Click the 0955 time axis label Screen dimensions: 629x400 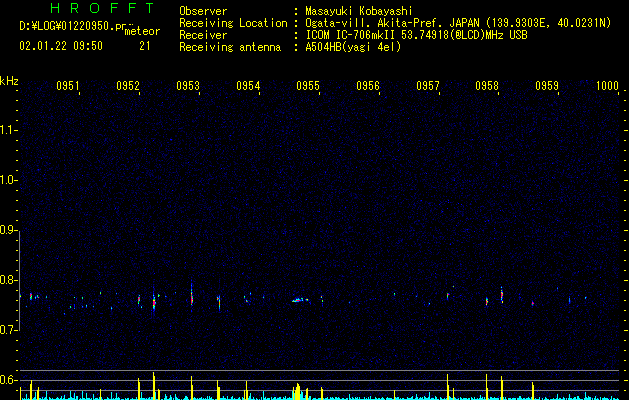click(308, 85)
